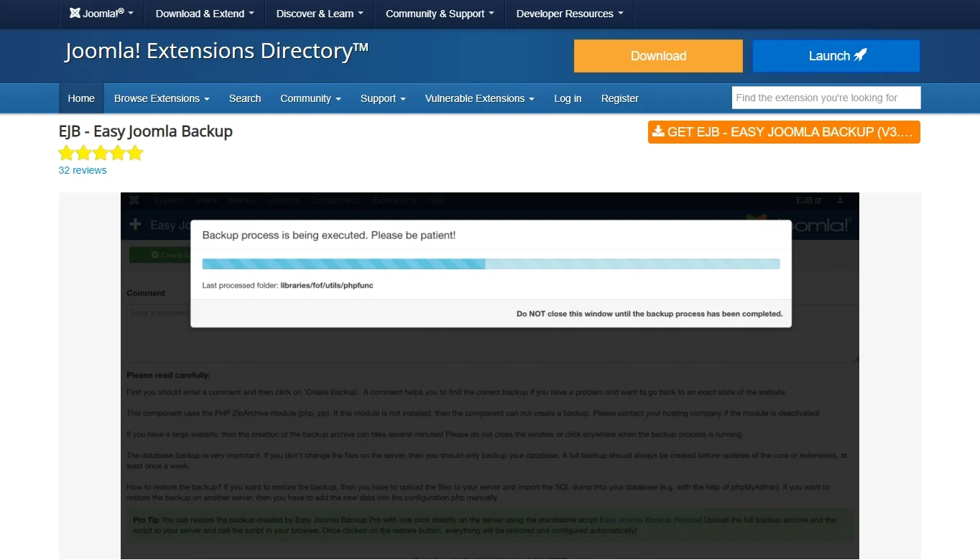Image resolution: width=980 pixels, height=560 pixels.
Task: Click 'Backup process is being executed' text
Action: pyautogui.click(x=329, y=235)
